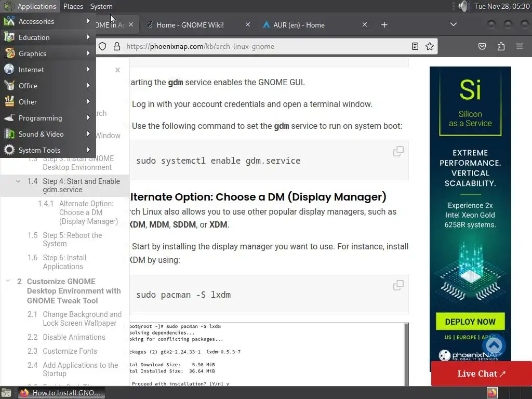The width and height of the screenshot is (532, 399).
Task: Click the terminal screenshot of pacman lxdm
Action: point(269,354)
